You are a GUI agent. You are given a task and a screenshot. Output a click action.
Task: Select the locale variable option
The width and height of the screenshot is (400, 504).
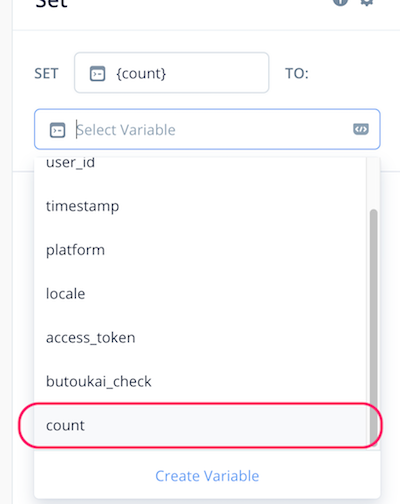click(x=200, y=294)
